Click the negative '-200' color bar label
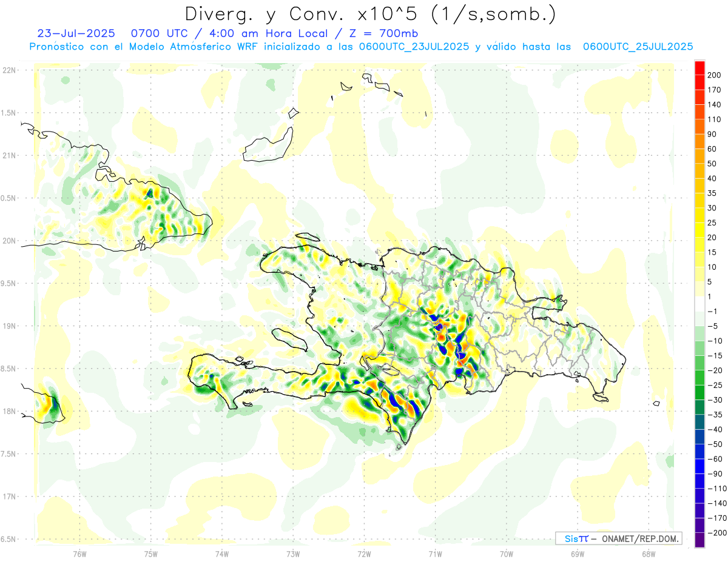Screen dimensions: 728x562 [x=716, y=533]
